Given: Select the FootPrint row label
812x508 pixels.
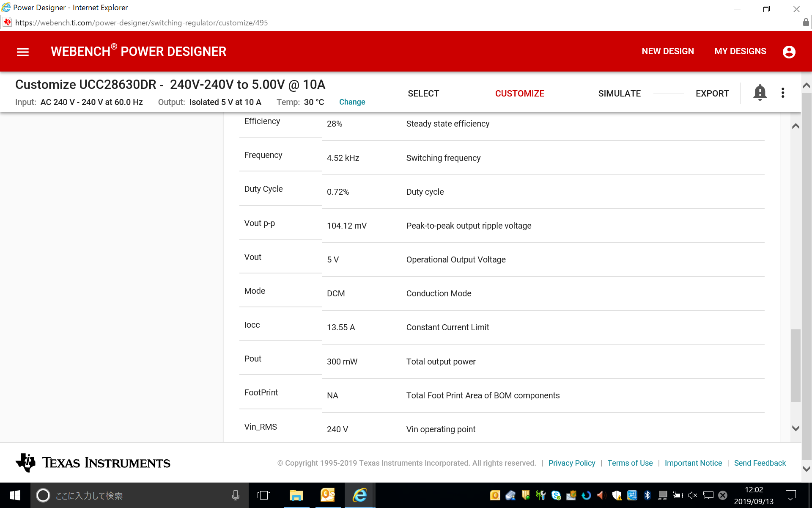Looking at the screenshot, I should pyautogui.click(x=261, y=393).
